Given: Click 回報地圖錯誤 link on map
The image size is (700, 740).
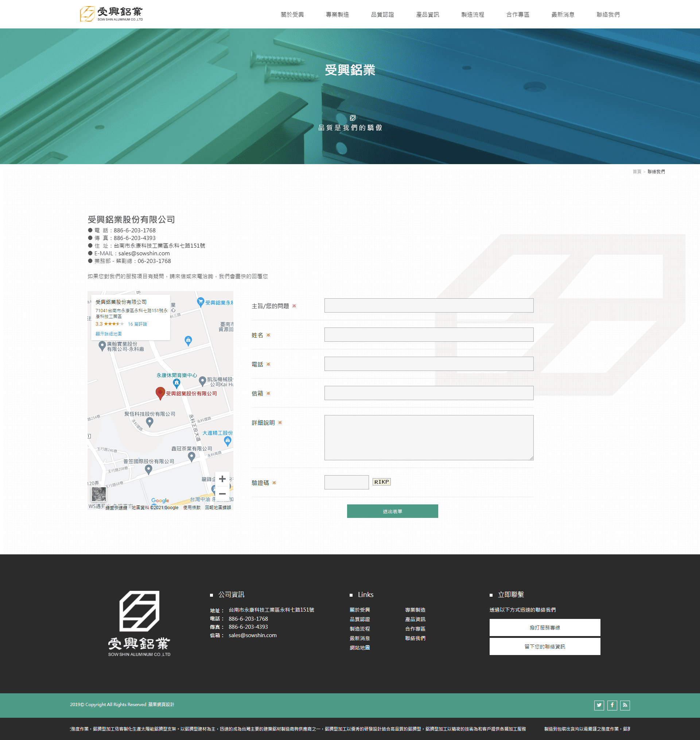Looking at the screenshot, I should [x=218, y=508].
